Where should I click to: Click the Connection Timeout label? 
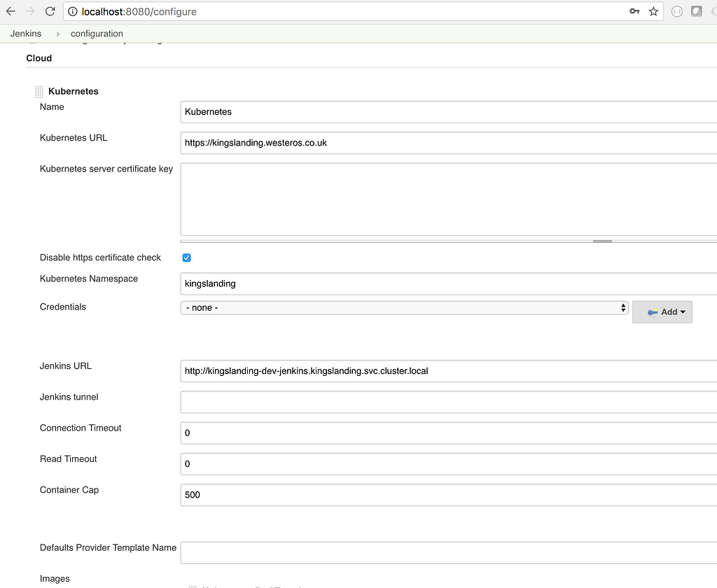(x=81, y=428)
